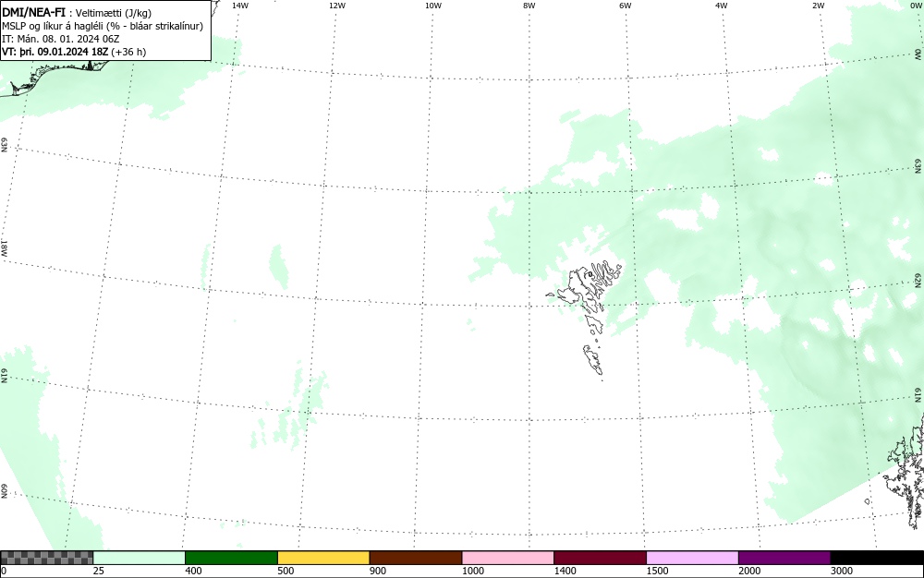Click the legend value 900
924x578 pixels.
click(378, 571)
